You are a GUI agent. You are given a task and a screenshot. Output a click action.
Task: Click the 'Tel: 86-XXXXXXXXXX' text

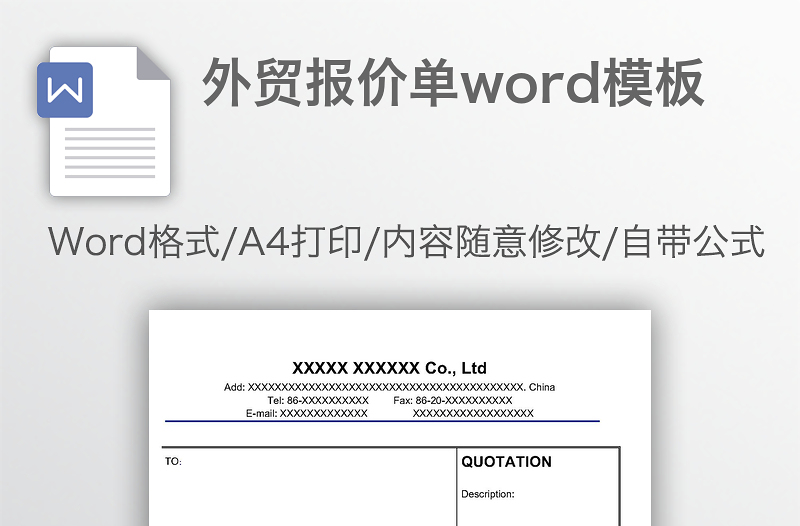(318, 400)
